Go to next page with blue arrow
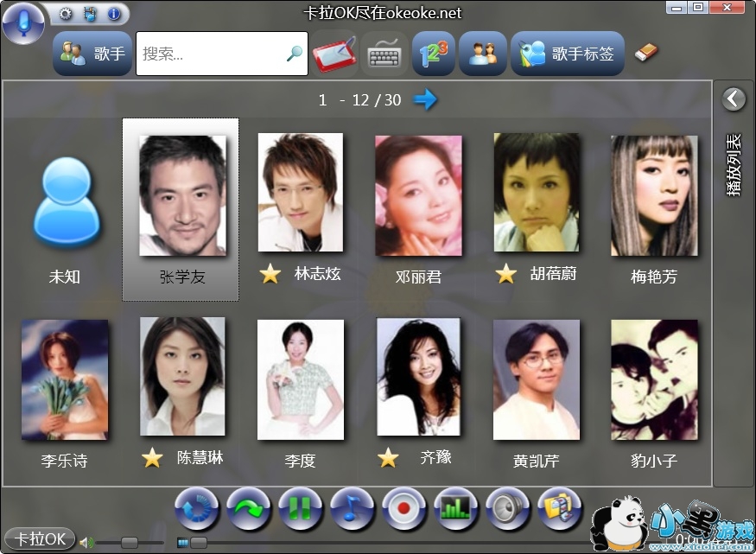This screenshot has width=756, height=554. (x=425, y=99)
